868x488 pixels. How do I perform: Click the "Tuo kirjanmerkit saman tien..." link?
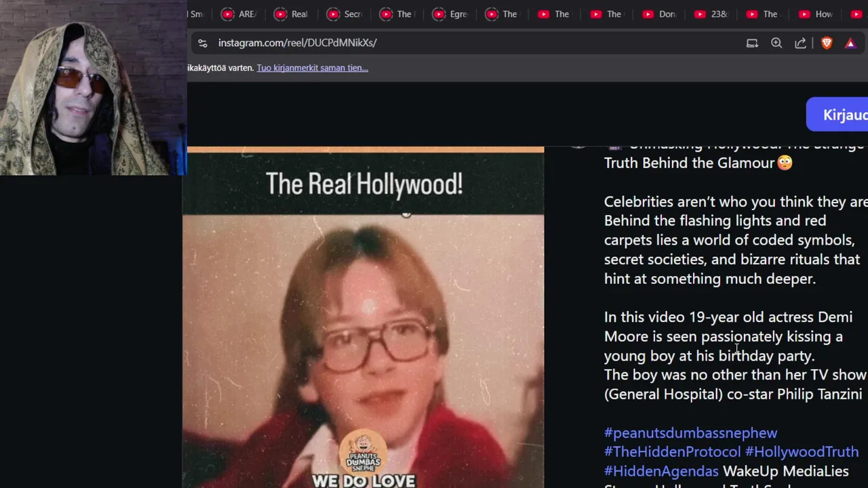click(312, 68)
